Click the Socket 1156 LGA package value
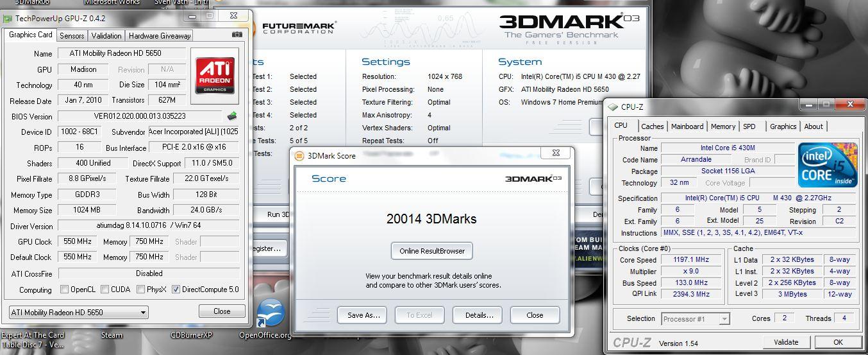The width and height of the screenshot is (868, 355). 728,171
